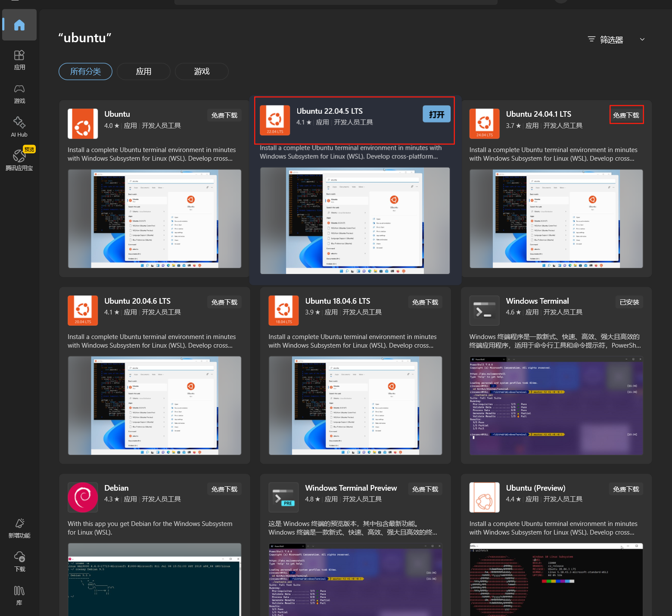Image resolution: width=672 pixels, height=616 pixels.
Task: Open Ubuntu (Preview) screenshot thumbnail
Action: point(556,579)
